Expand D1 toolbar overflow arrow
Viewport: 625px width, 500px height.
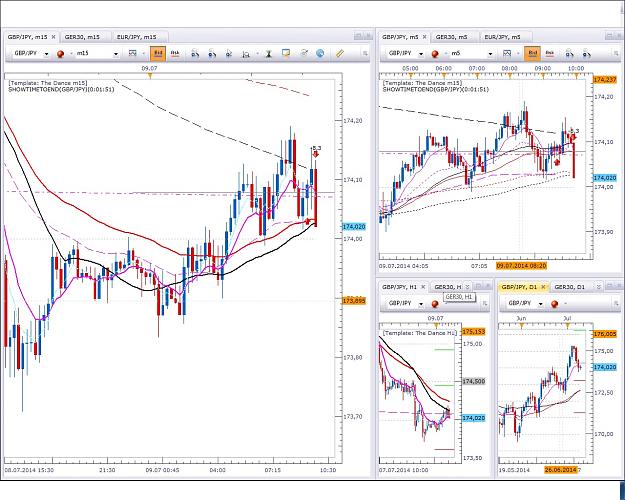[x=616, y=304]
